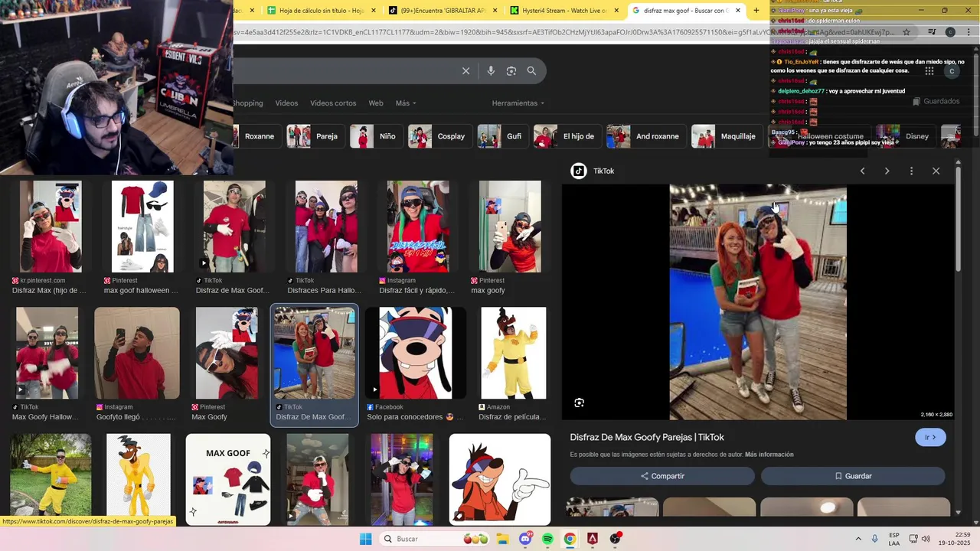Image resolution: width=980 pixels, height=551 pixels.
Task: Select the And roxanne suggestion chip
Action: pyautogui.click(x=645, y=136)
